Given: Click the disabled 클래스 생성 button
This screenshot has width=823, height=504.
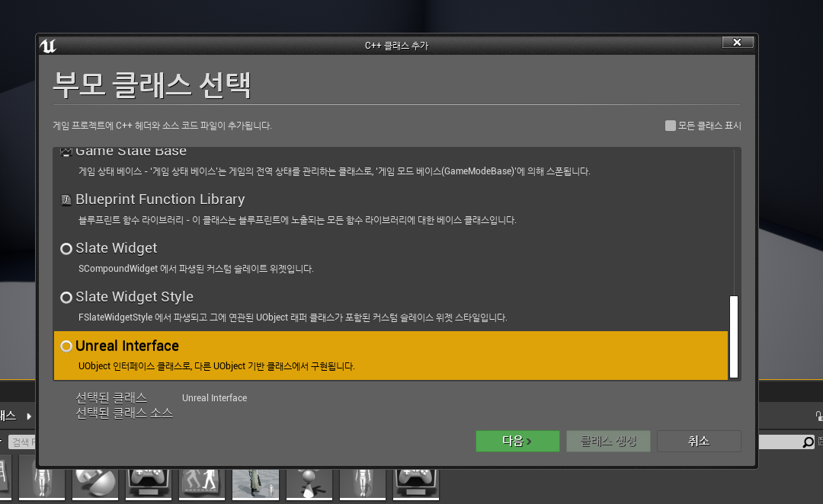Looking at the screenshot, I should (608, 441).
